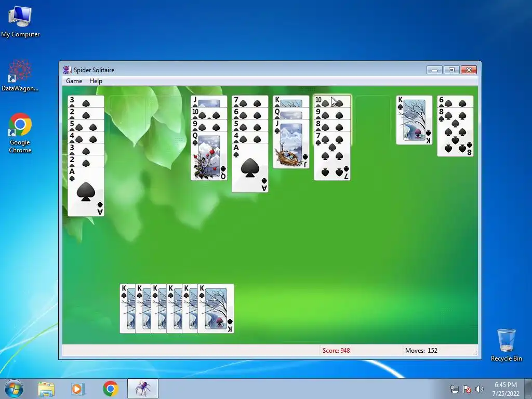The height and width of the screenshot is (399, 532).
Task: Select the 7 of spades atop fifth column
Action: tap(250, 101)
